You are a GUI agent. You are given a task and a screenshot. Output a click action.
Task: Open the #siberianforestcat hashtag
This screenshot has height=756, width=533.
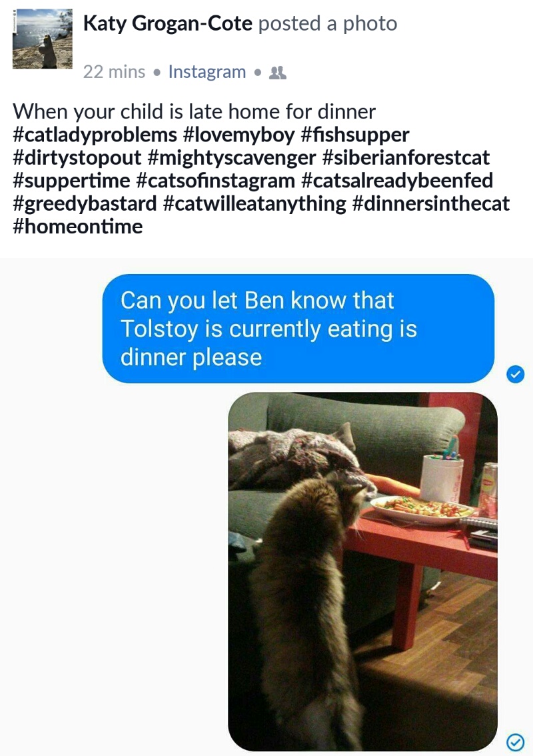pyautogui.click(x=406, y=157)
